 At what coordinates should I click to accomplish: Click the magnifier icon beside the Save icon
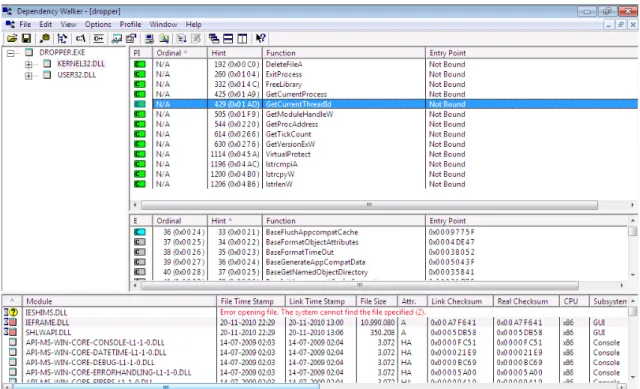(x=44, y=38)
